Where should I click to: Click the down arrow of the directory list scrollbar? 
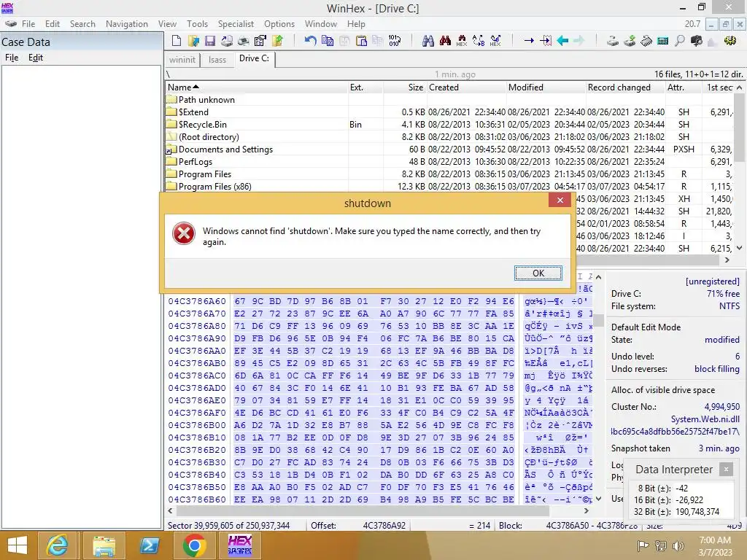tap(740, 248)
